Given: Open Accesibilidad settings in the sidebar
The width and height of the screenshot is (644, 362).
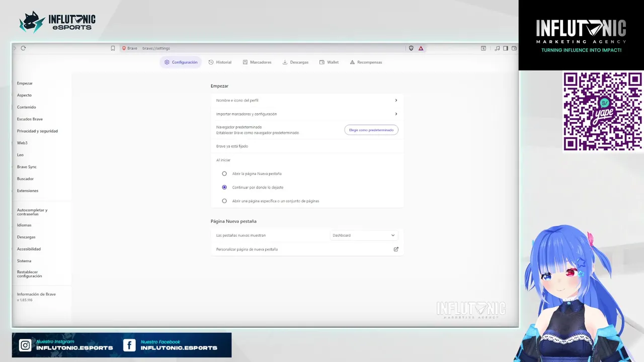Looking at the screenshot, I should pos(29,249).
